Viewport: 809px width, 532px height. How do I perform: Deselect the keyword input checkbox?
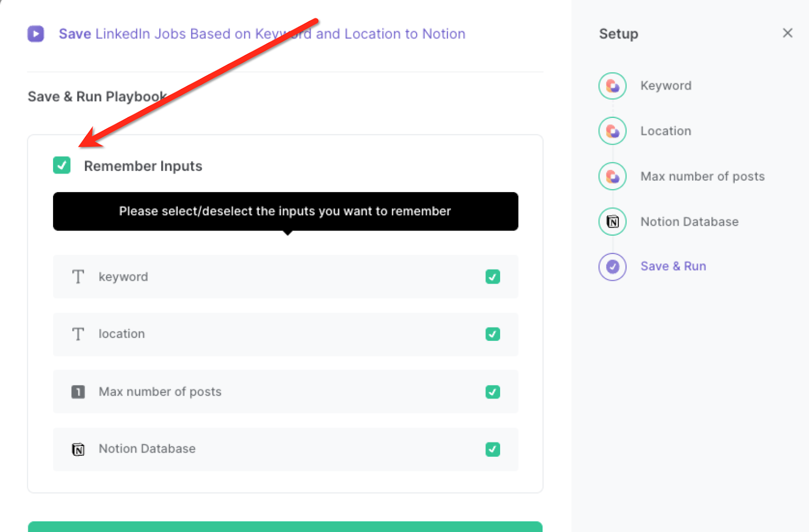click(x=492, y=277)
